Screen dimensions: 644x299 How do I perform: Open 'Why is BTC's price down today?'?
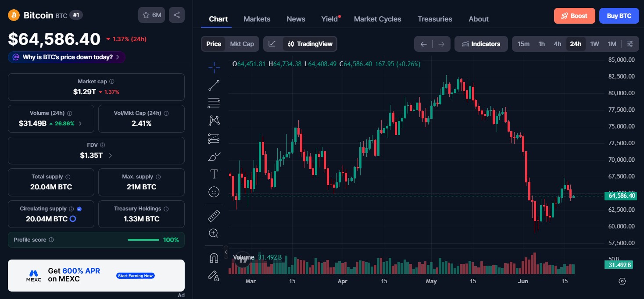pyautogui.click(x=67, y=57)
